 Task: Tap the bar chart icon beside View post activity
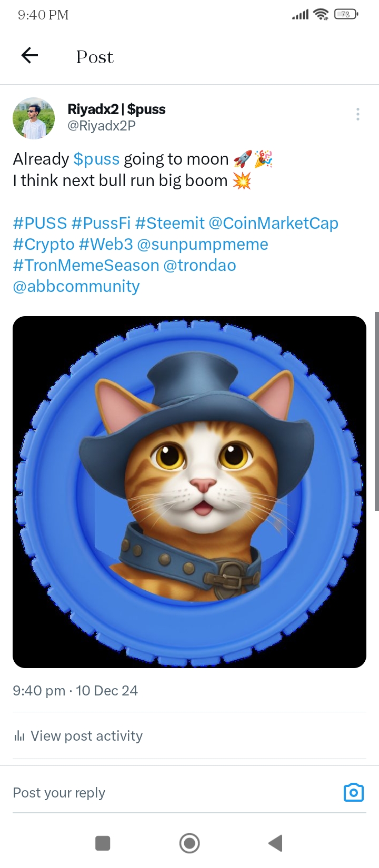click(x=19, y=736)
